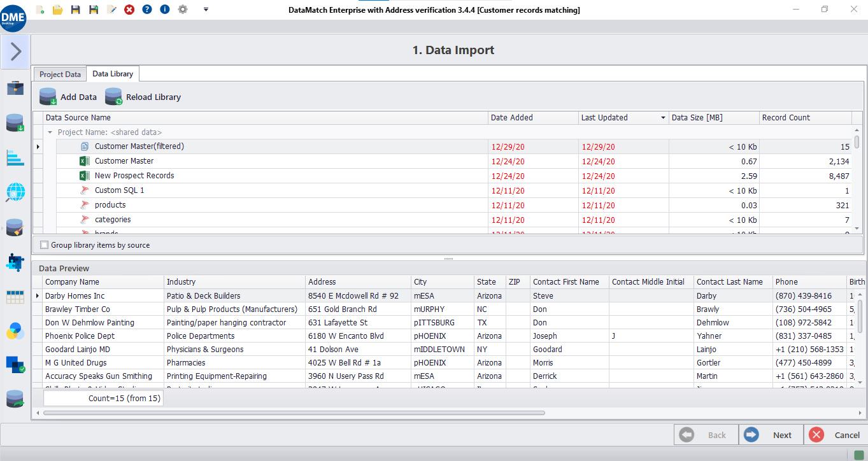Click the edit project pencil icon

click(111, 10)
